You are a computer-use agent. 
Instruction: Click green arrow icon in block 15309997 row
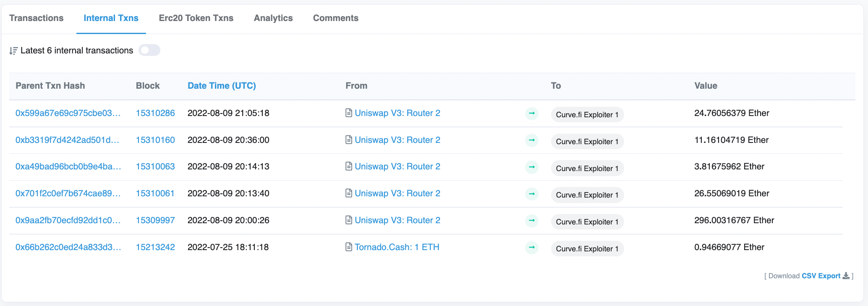532,220
